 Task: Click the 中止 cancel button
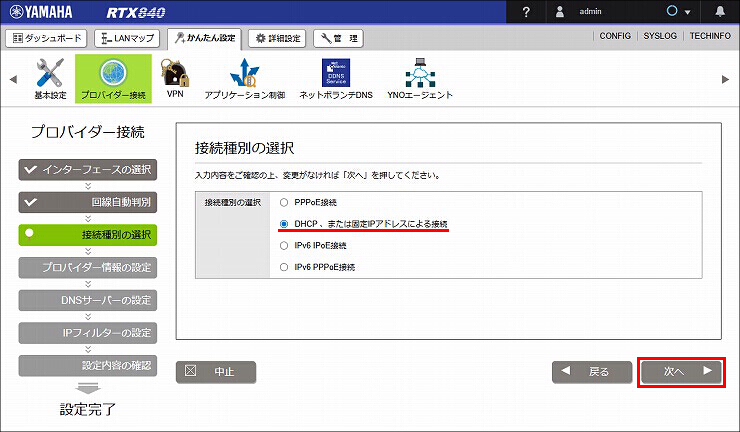[x=216, y=372]
